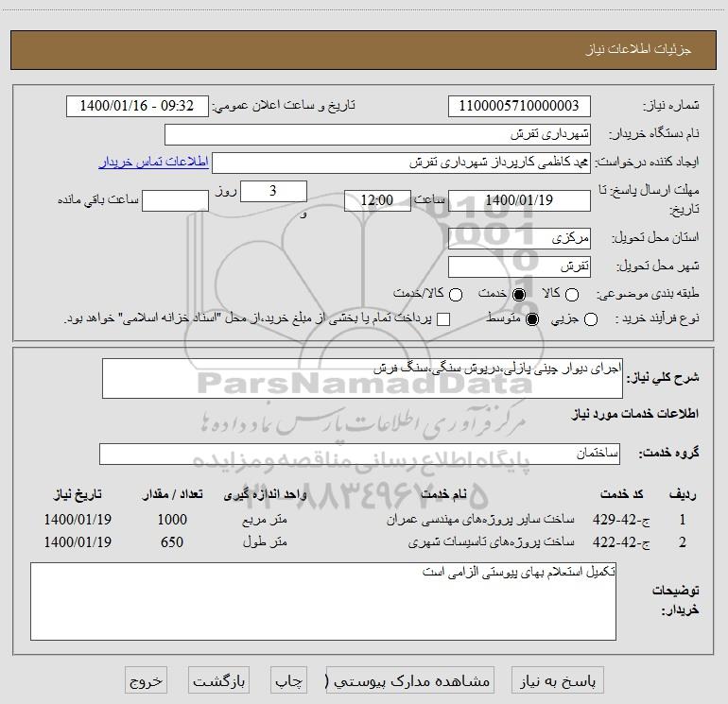Click the بازگشت back button
728x704 pixels.
pyautogui.click(x=218, y=680)
